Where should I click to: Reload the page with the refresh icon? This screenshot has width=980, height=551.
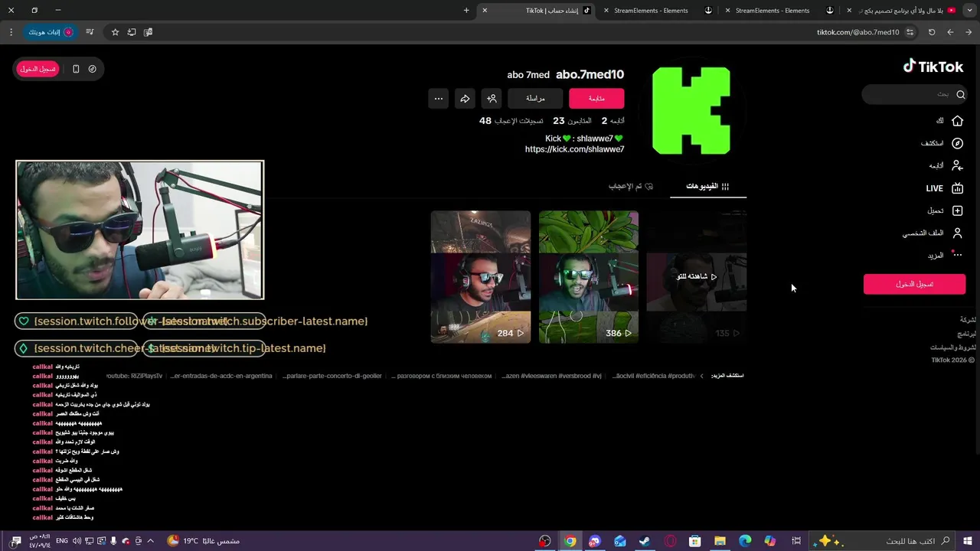pyautogui.click(x=932, y=32)
